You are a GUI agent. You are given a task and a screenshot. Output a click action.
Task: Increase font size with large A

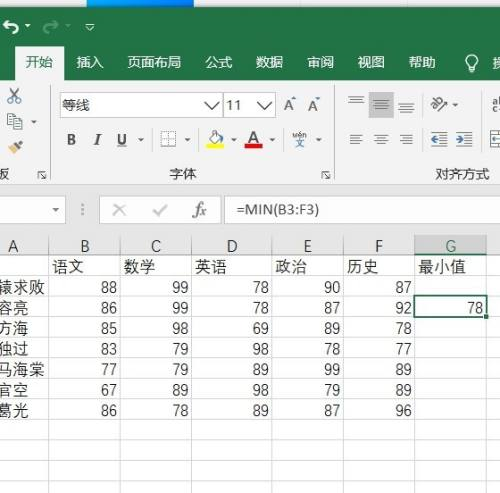pyautogui.click(x=290, y=105)
